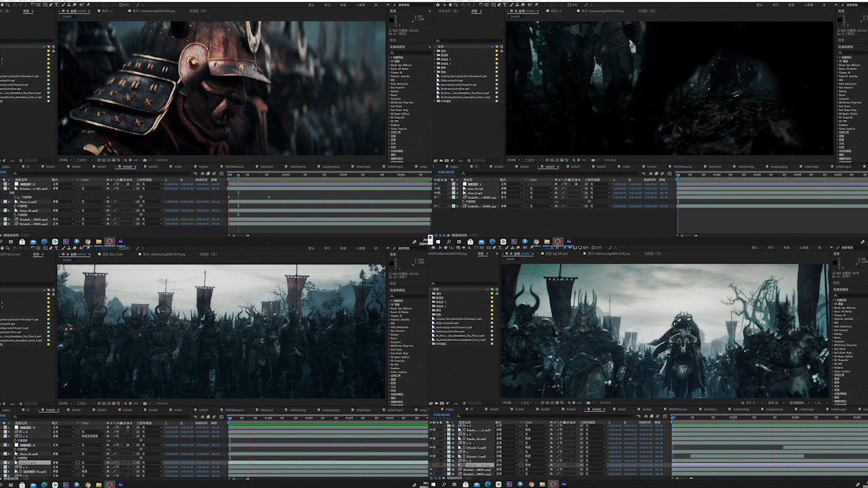Image resolution: width=868 pixels, height=488 pixels.
Task: Open 项目 project tab in top-right window
Action: click(474, 11)
